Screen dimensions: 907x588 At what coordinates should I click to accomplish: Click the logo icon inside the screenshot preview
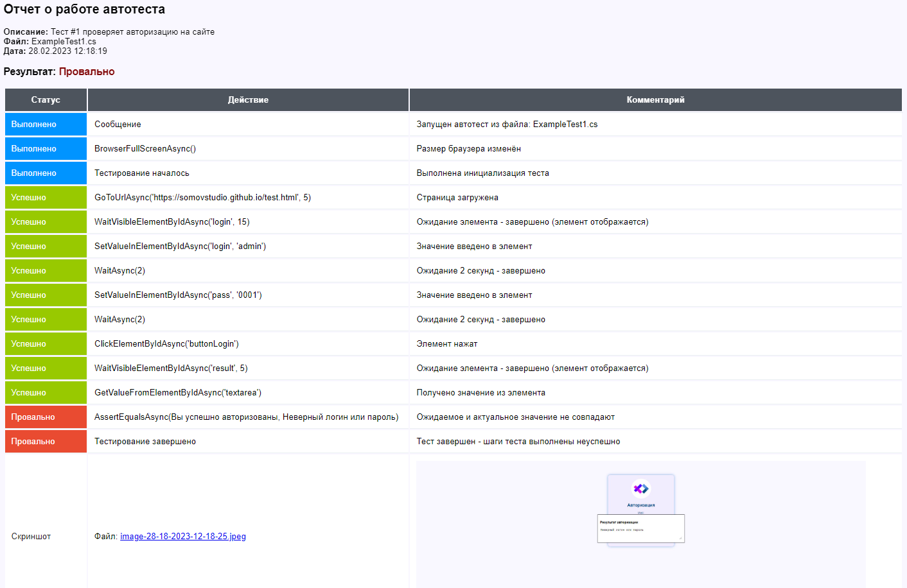click(641, 489)
